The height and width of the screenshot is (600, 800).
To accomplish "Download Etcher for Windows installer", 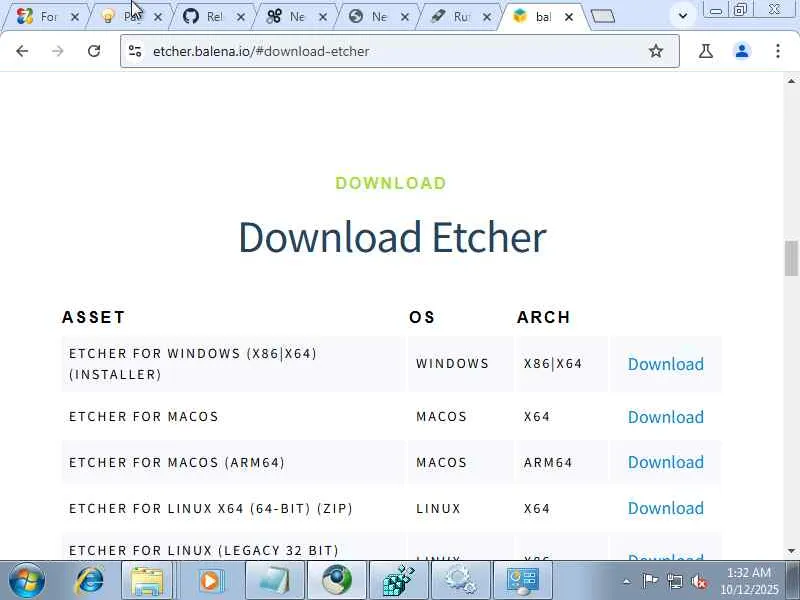I will pyautogui.click(x=666, y=364).
